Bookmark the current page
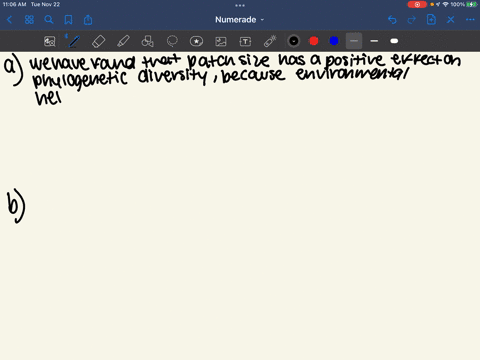The image size is (480, 360). (68, 20)
